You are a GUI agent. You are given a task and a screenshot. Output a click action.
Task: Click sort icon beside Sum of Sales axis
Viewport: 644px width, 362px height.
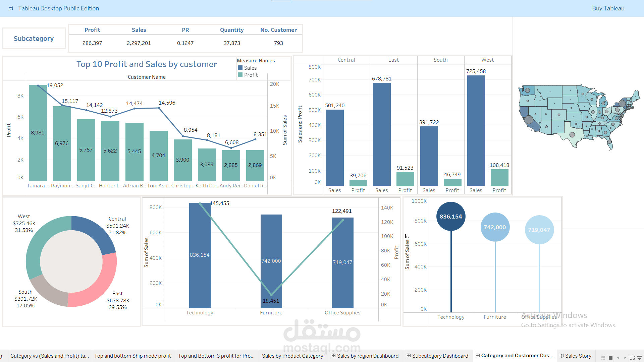click(x=407, y=236)
